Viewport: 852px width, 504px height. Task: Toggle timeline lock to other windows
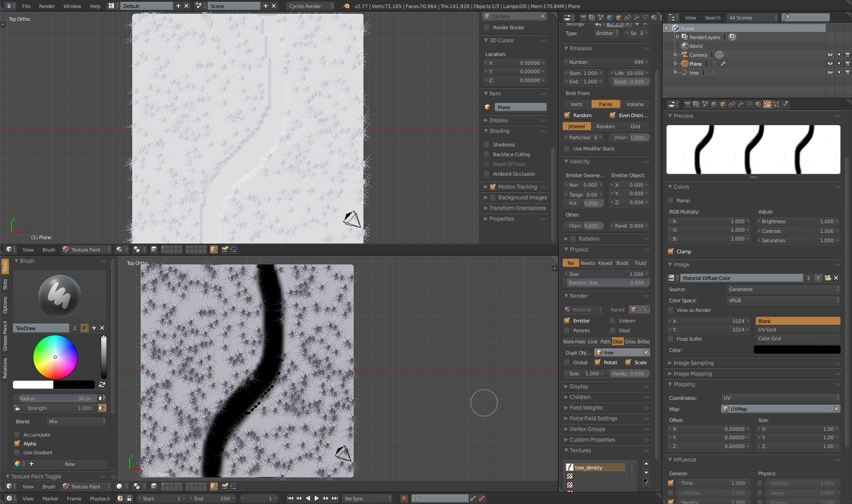pos(129,498)
